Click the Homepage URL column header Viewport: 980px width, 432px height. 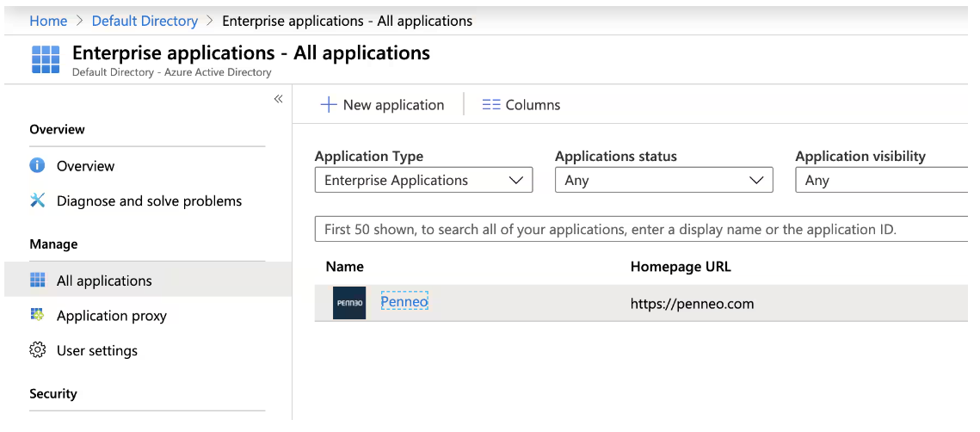coord(681,266)
